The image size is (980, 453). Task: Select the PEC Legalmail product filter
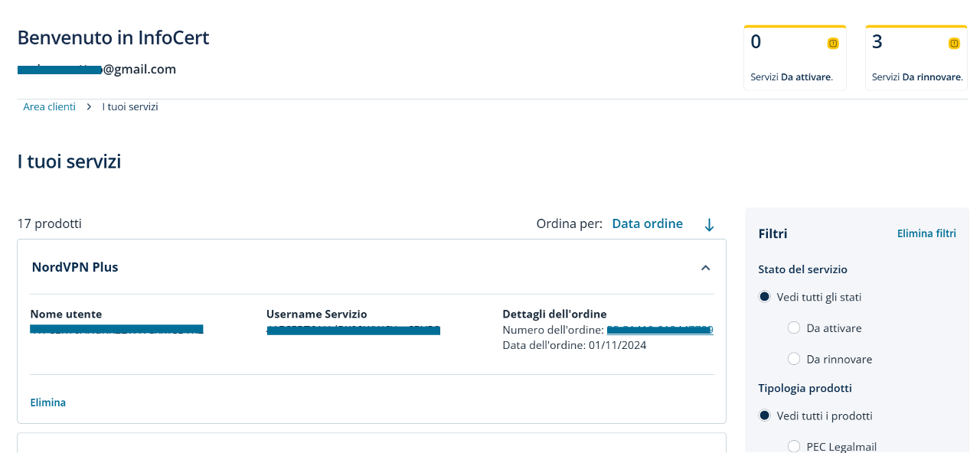(794, 446)
